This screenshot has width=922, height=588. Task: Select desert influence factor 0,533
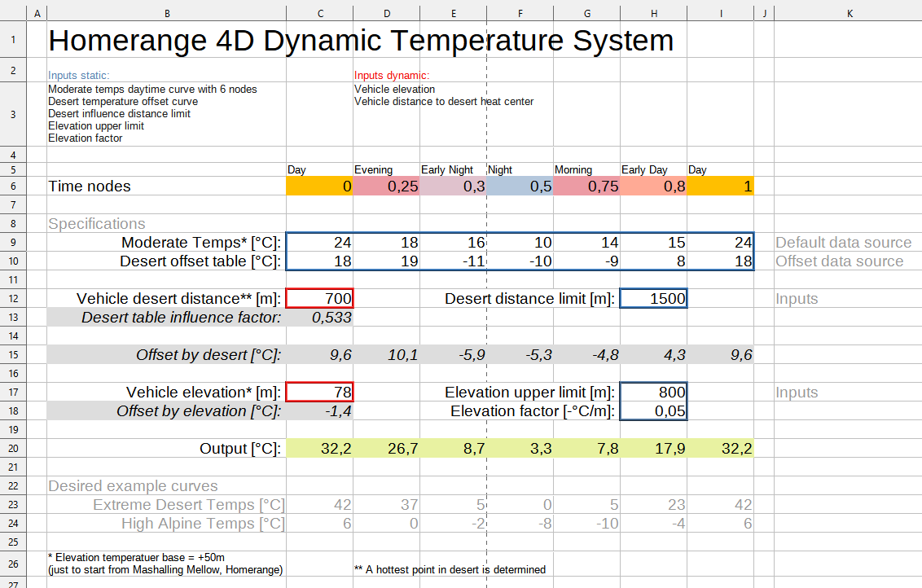(x=320, y=318)
